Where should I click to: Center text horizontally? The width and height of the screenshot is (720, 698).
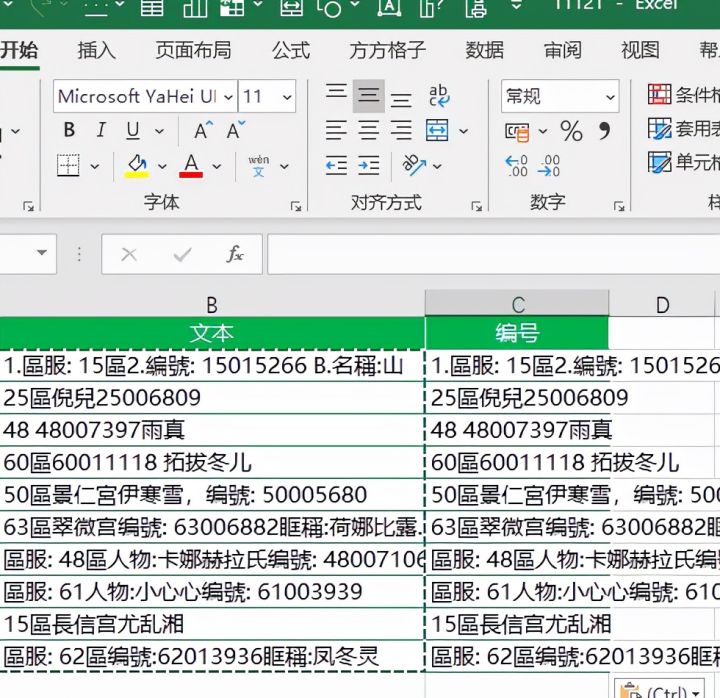pyautogui.click(x=369, y=130)
